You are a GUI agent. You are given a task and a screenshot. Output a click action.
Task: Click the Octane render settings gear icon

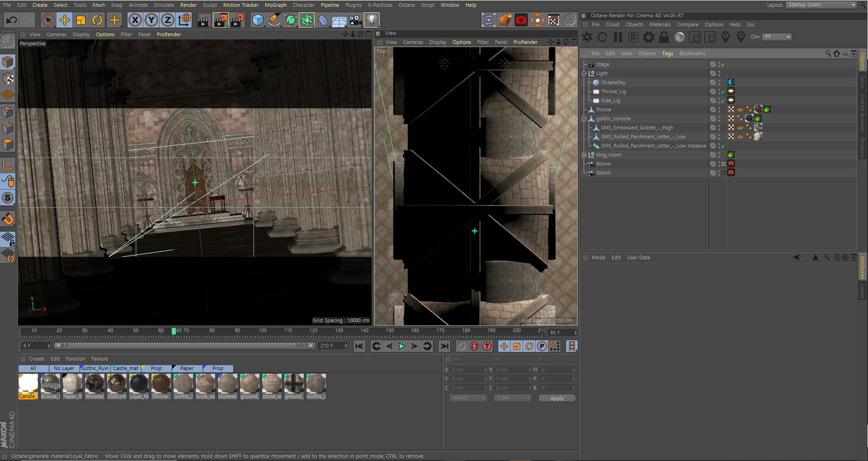(x=648, y=37)
